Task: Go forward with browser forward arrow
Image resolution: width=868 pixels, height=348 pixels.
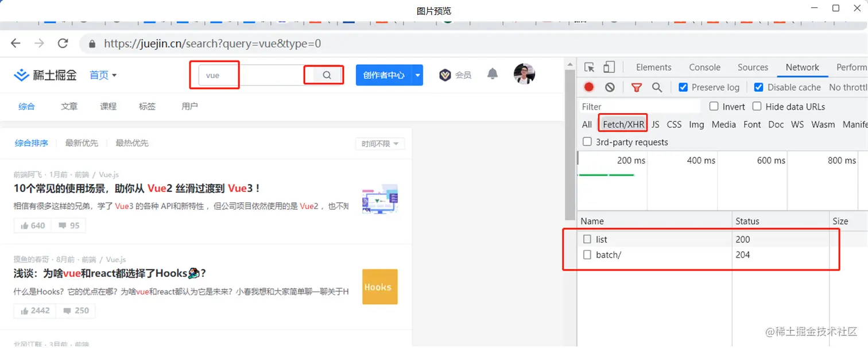Action: [39, 44]
